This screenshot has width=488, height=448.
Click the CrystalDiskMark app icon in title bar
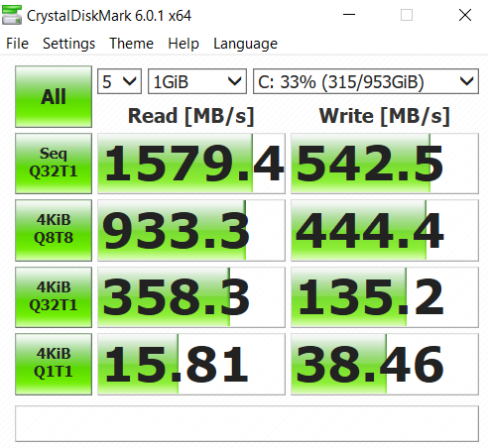pos(12,15)
